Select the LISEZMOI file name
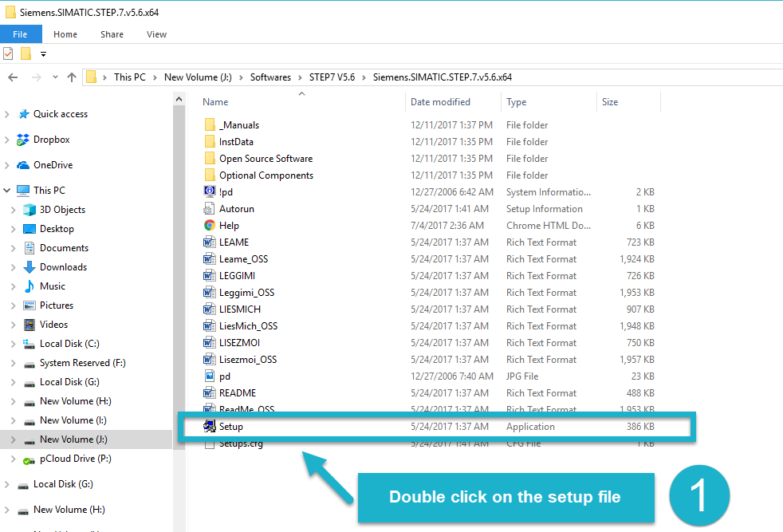 [240, 343]
